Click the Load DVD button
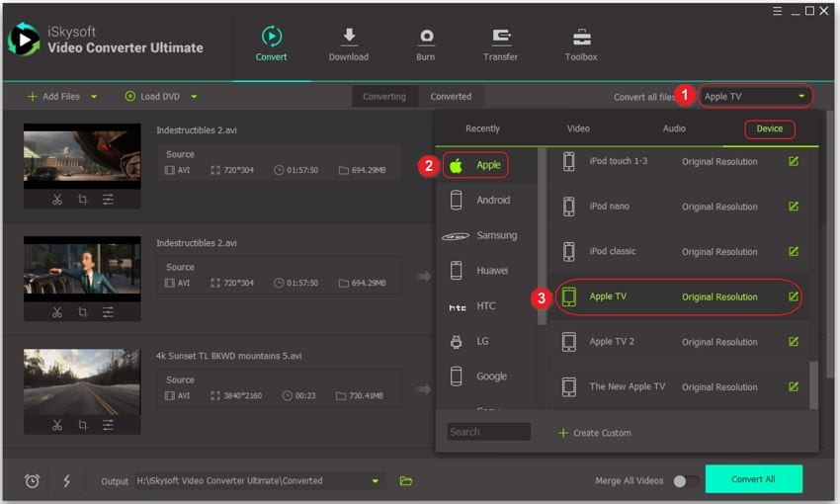The height and width of the screenshot is (504, 840). [x=152, y=97]
